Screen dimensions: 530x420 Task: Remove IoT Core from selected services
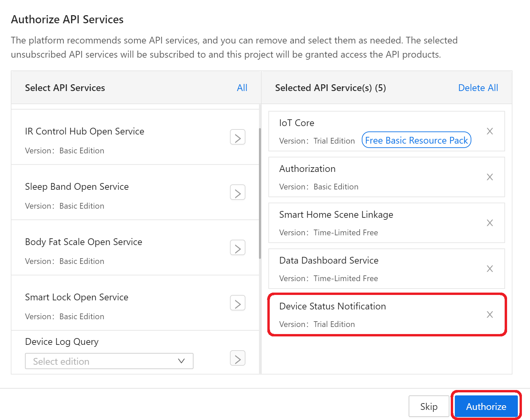(x=490, y=131)
